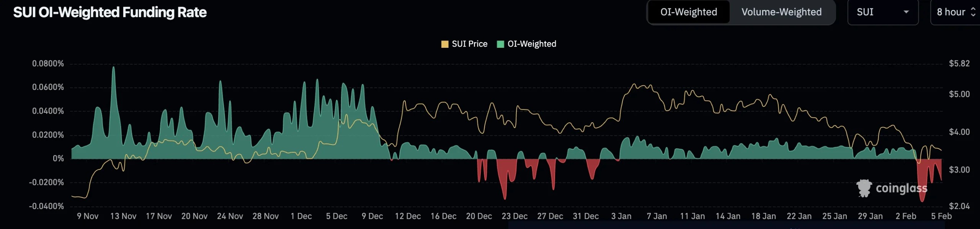This screenshot has height=229, width=980.
Task: Click the 14 Jan date label
Action: coord(728,216)
